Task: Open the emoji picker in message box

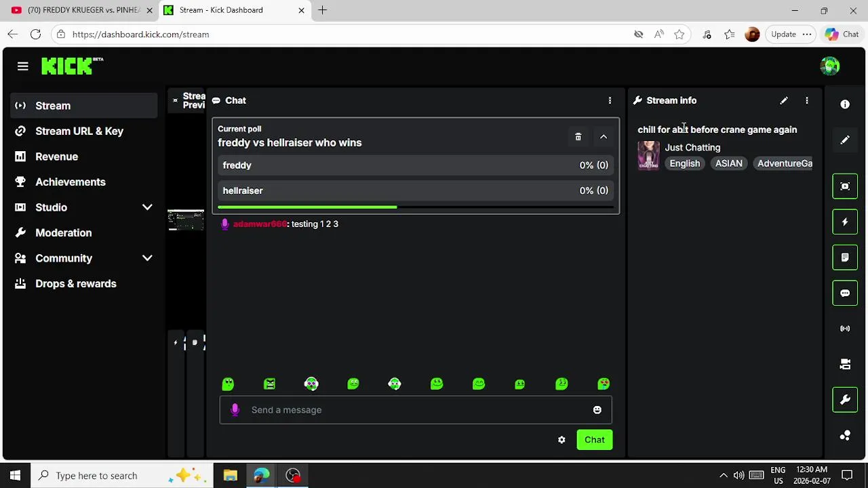Action: pos(597,410)
